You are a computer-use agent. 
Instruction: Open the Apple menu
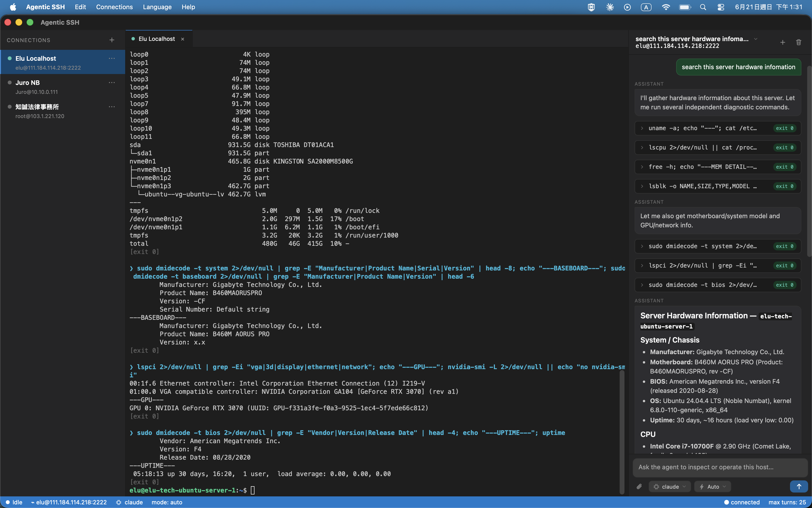pos(13,7)
